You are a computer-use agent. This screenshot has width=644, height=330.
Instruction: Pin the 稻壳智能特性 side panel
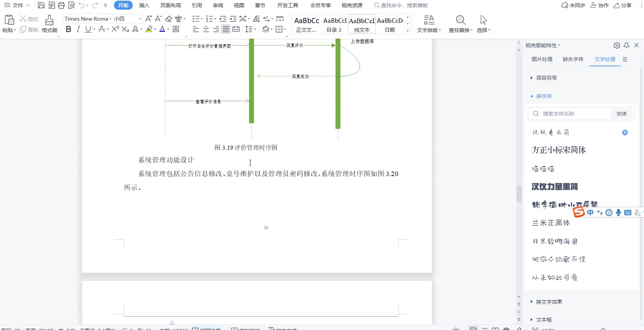[626, 45]
